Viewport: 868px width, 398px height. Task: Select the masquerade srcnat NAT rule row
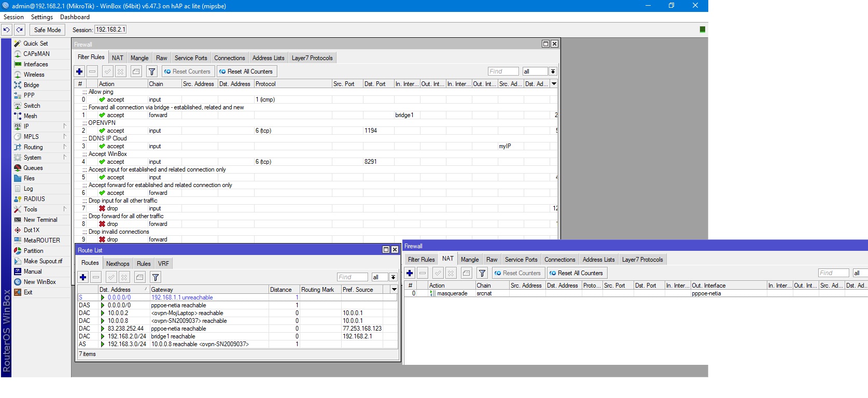tap(452, 293)
